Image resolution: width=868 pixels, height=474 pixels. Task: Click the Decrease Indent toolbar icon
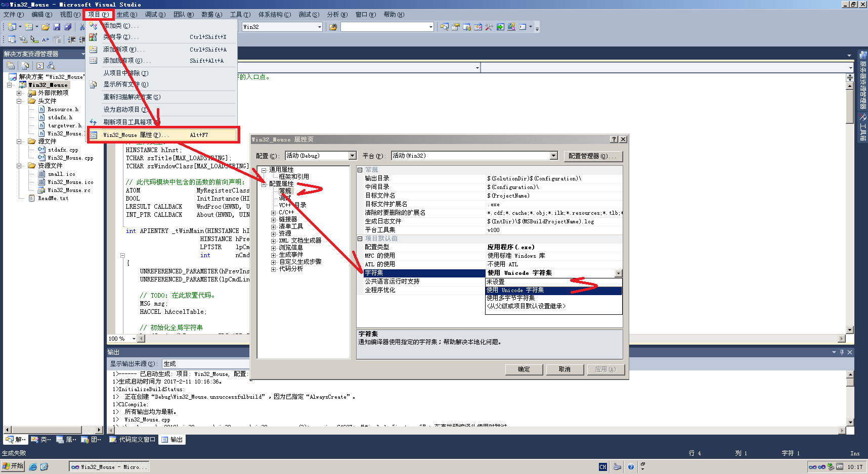[71, 39]
